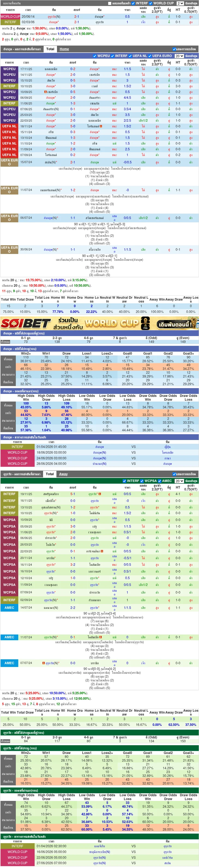The width and height of the screenshot is (199, 868).
Task: Click the SOIBET logo in the banner
Action: coord(26,324)
